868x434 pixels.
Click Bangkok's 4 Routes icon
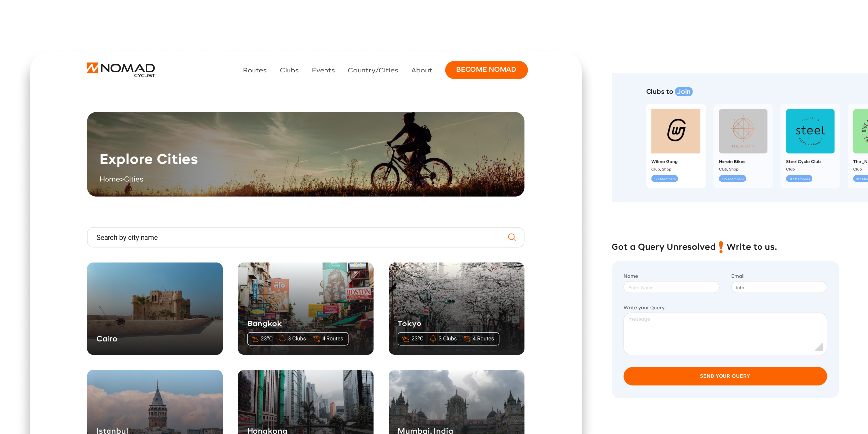316,339
